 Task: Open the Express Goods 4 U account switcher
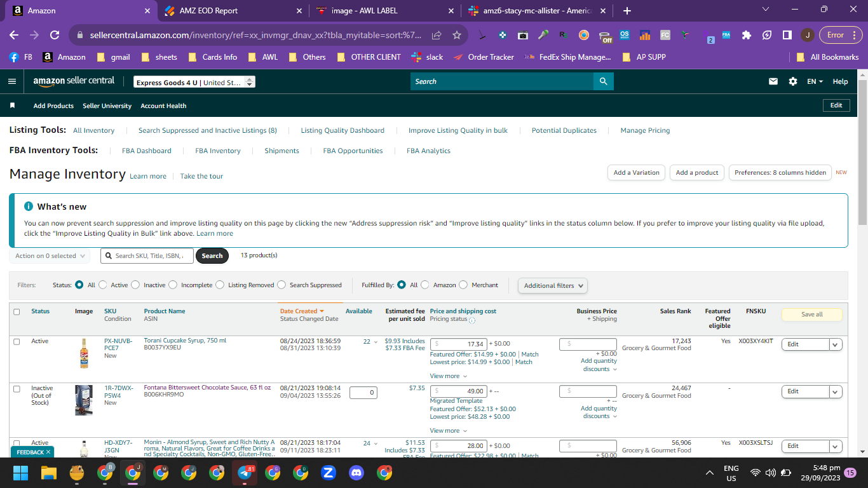pos(194,82)
